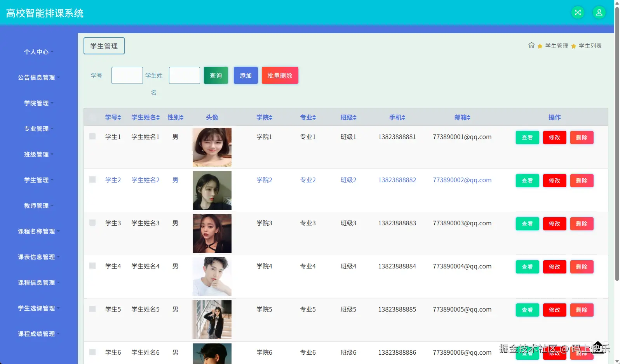Click phone number 13823888883
This screenshot has width=620, height=364.
coord(397,223)
